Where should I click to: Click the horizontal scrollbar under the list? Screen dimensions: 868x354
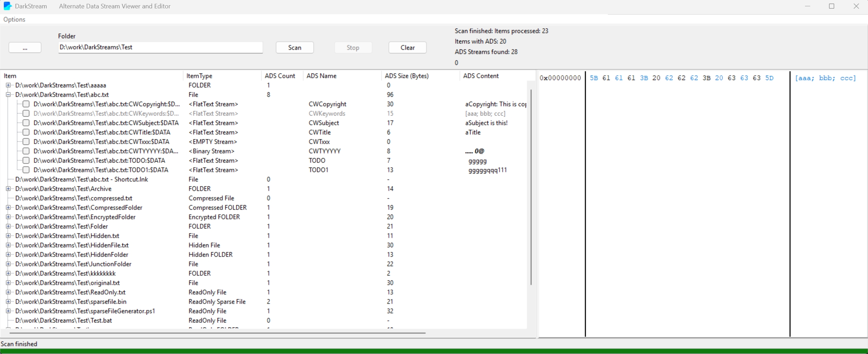click(217, 333)
